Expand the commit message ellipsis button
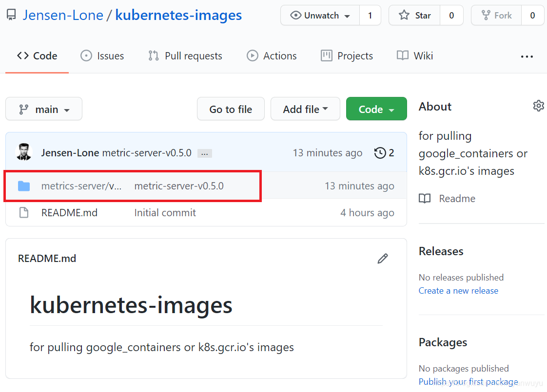The height and width of the screenshot is (392, 547). [x=205, y=153]
